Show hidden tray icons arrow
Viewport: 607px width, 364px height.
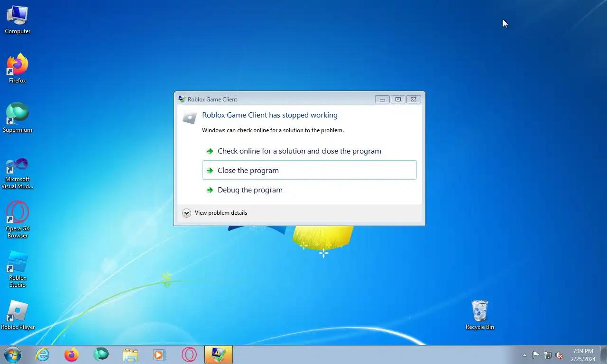point(524,355)
